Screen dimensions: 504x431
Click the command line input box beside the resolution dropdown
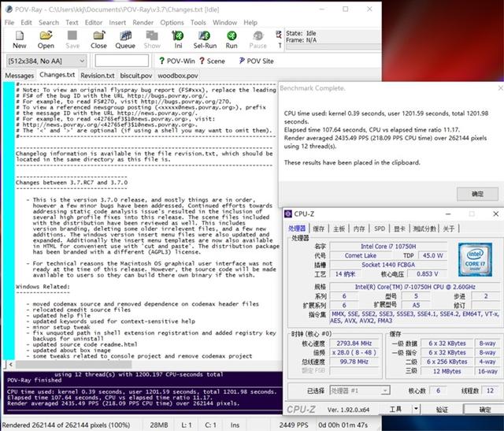tap(121, 61)
